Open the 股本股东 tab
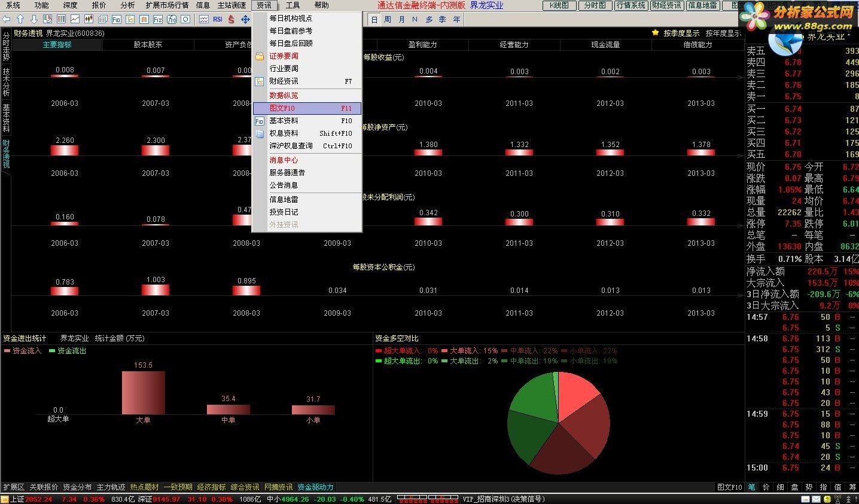The width and height of the screenshot is (859, 504). (x=148, y=45)
